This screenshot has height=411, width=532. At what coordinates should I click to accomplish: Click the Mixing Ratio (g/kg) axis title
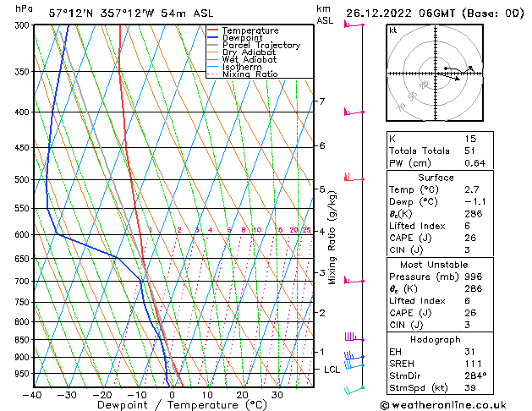pyautogui.click(x=332, y=238)
